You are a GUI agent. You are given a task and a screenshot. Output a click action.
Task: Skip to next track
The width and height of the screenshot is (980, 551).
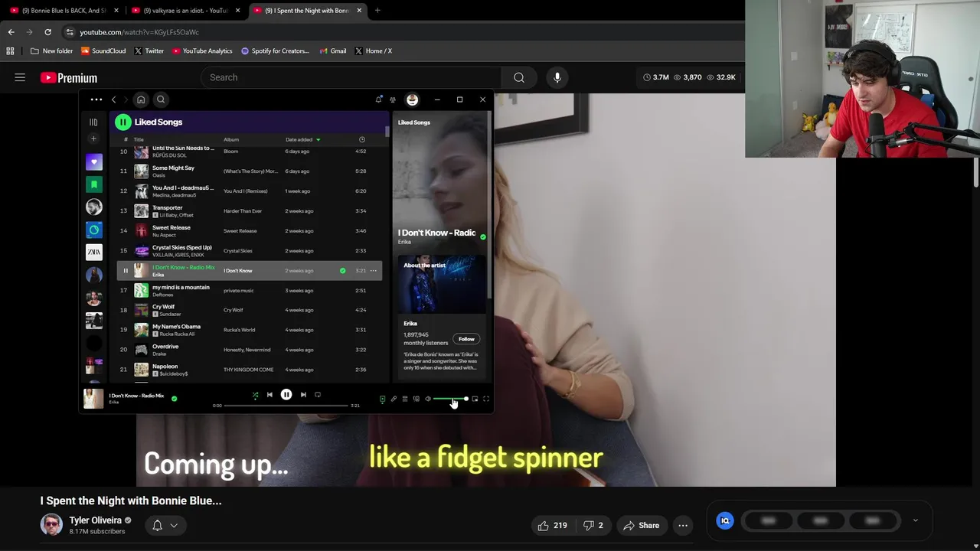303,395
